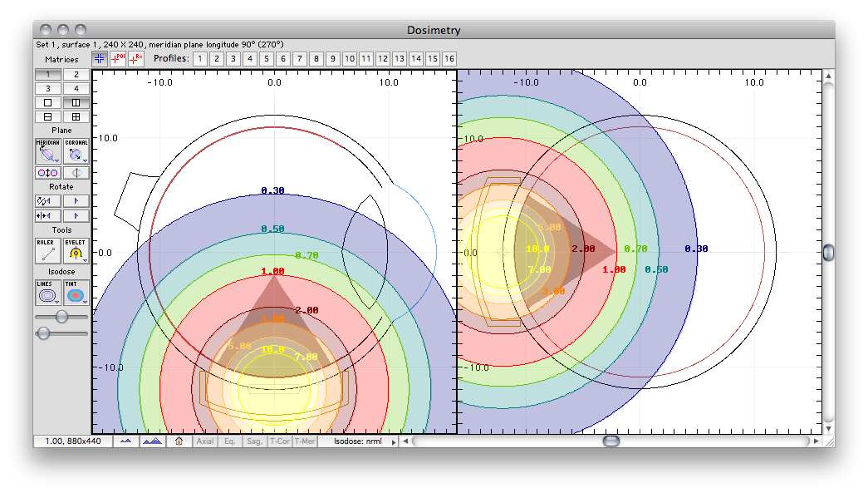
Task: Toggle dose profile 7
Action: tap(300, 59)
